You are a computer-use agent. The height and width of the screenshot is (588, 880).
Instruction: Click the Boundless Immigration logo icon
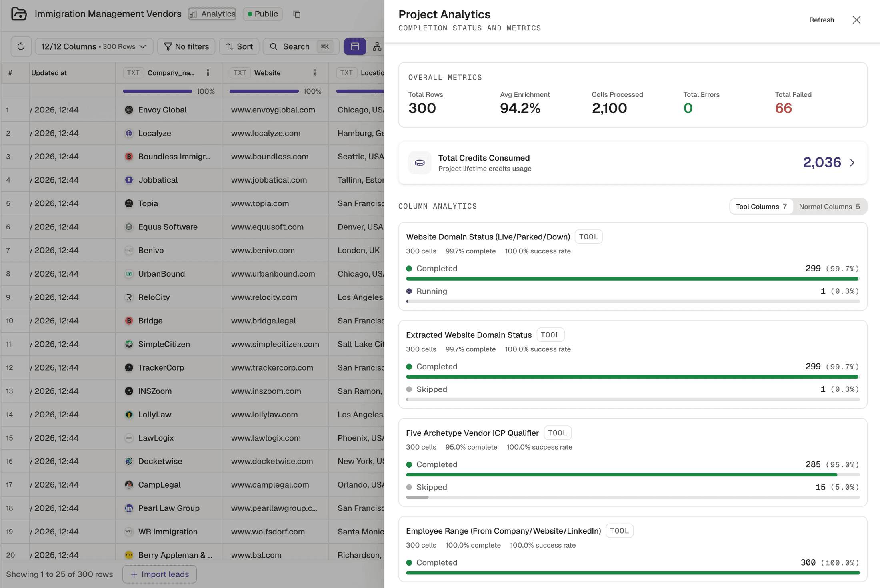(129, 157)
